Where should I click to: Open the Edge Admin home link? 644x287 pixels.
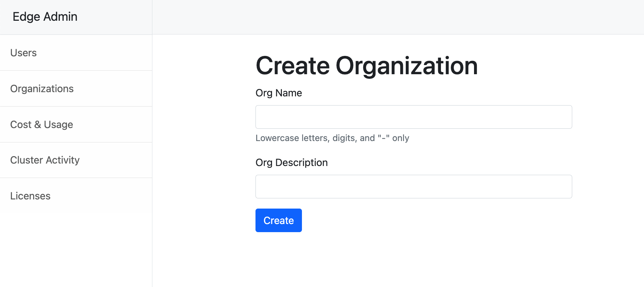[45, 17]
